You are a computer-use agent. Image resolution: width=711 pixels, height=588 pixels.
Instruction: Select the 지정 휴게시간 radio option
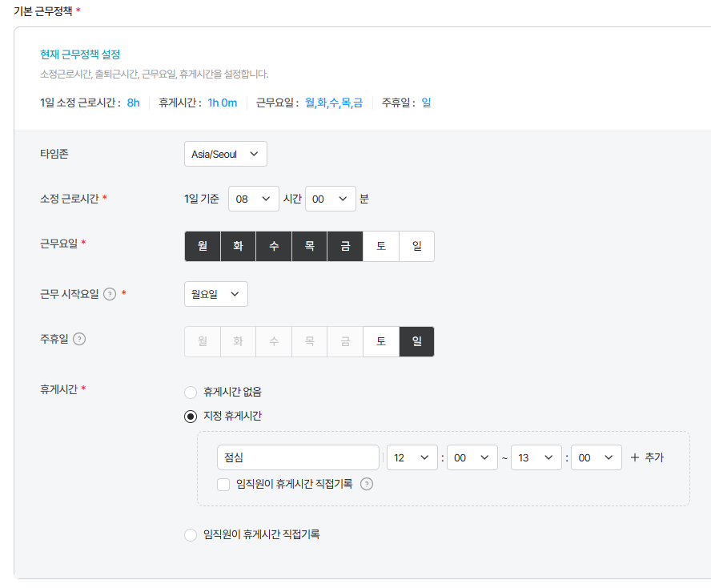(x=191, y=416)
